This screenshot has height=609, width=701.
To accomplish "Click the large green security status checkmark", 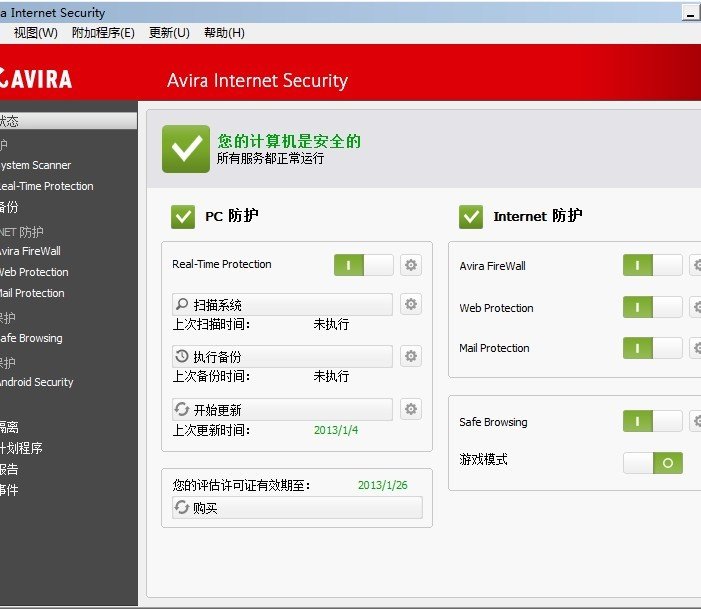I will (186, 149).
